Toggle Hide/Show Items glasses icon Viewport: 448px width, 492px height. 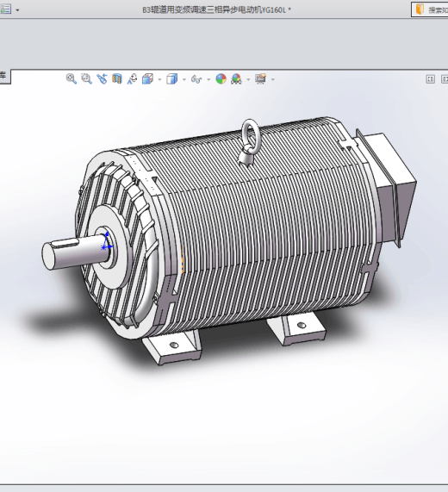pos(196,79)
